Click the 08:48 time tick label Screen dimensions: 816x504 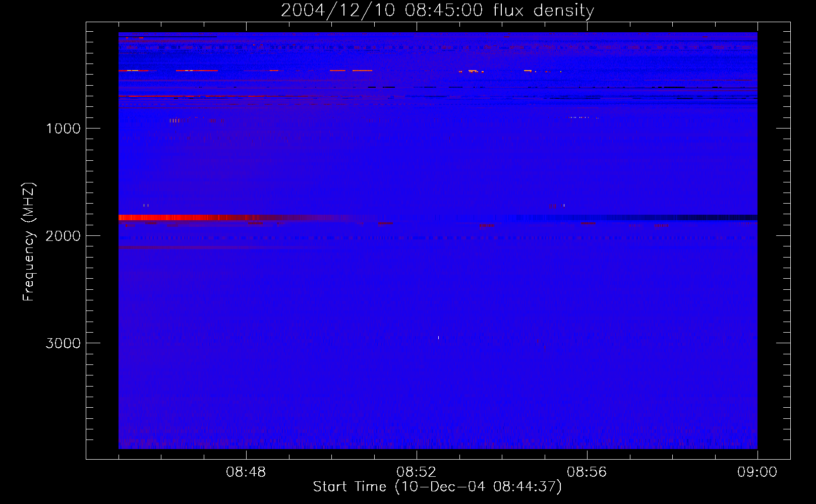tap(246, 472)
